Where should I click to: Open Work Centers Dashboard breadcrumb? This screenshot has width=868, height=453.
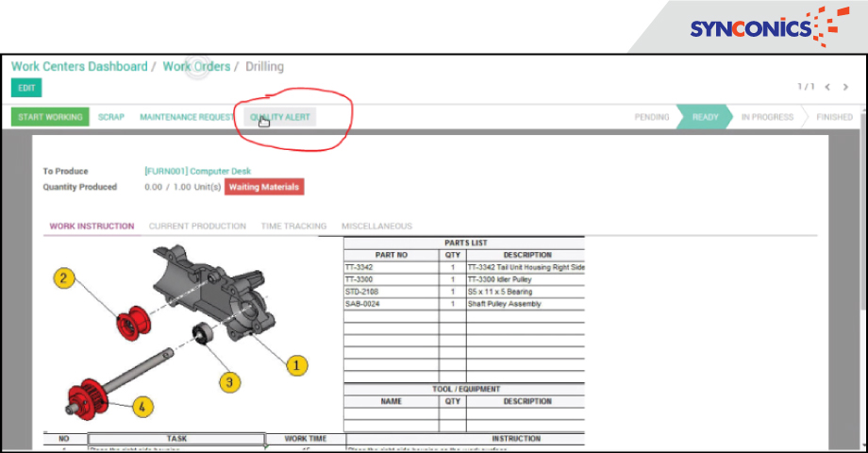79,66
